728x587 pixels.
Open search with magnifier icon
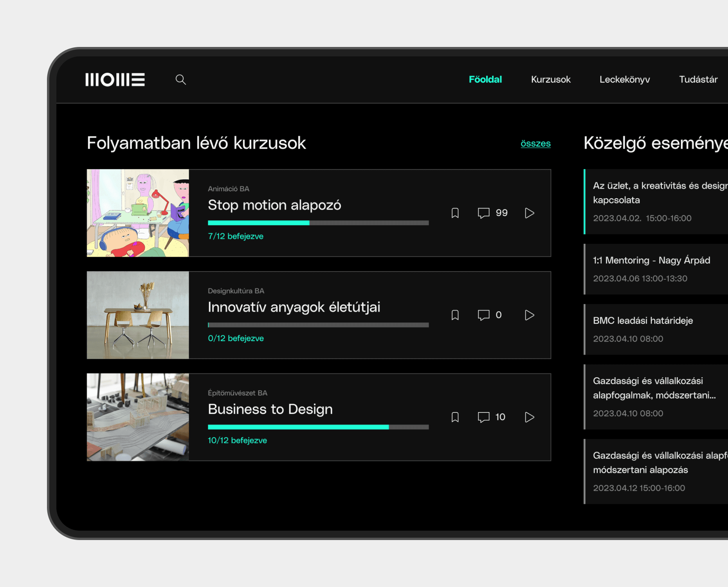[180, 79]
